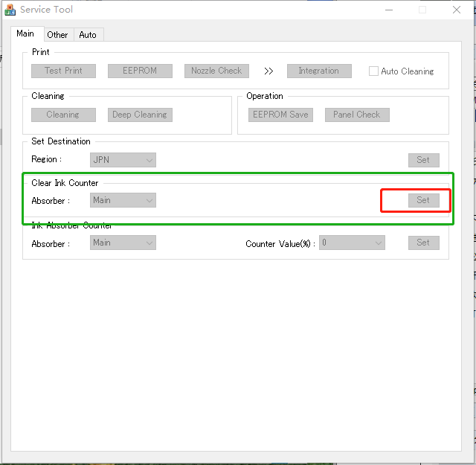Click the Set Destination group label
The image size is (476, 465).
(61, 141)
